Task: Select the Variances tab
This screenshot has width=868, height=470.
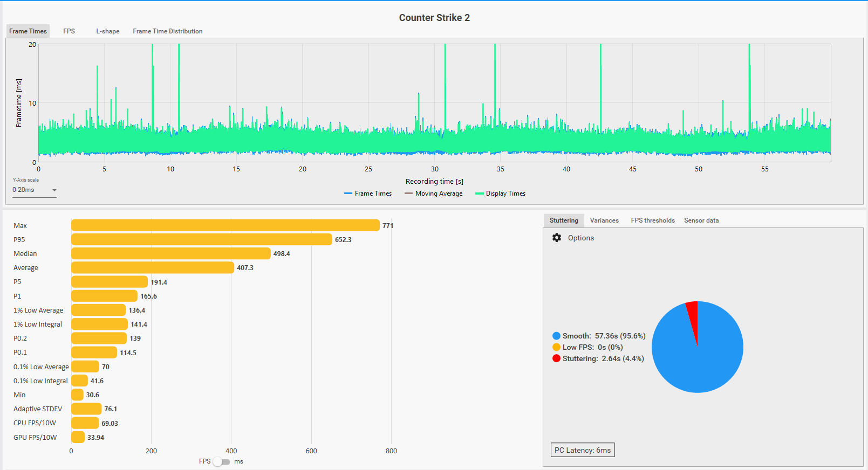Action: point(604,220)
